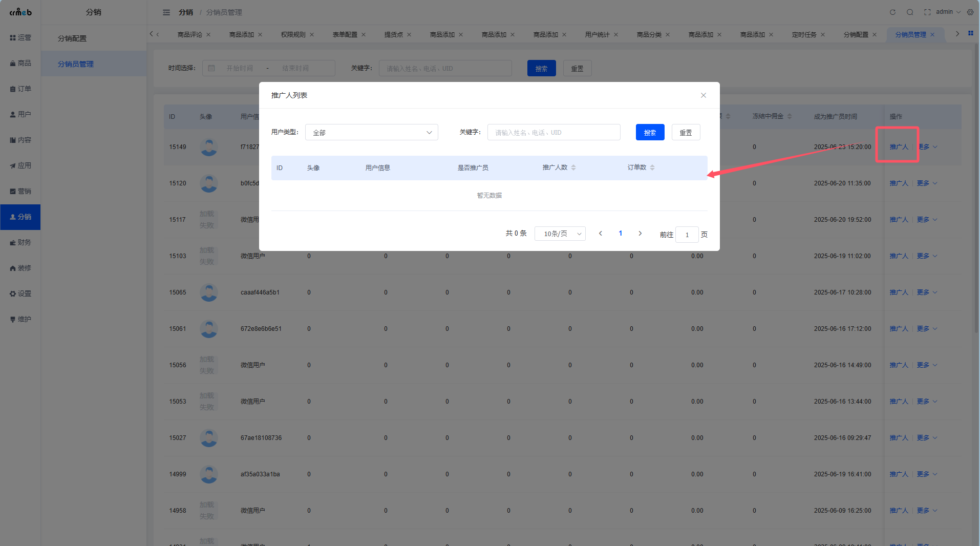This screenshot has height=546, width=980.
Task: Select the 财务 icon in the sidebar
Action: (x=20, y=242)
